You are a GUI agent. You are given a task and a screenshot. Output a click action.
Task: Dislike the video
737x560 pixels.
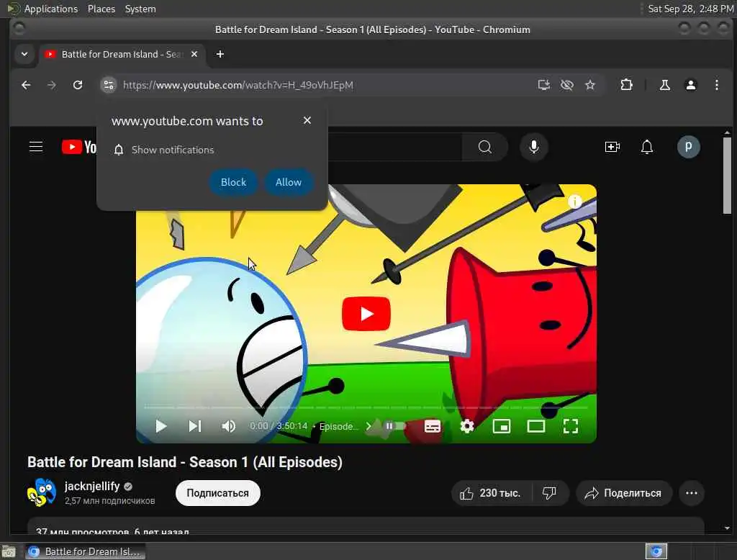(x=549, y=493)
